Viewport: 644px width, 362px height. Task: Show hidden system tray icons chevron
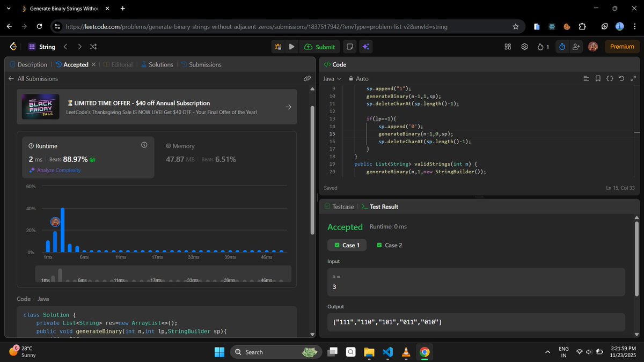point(547,352)
